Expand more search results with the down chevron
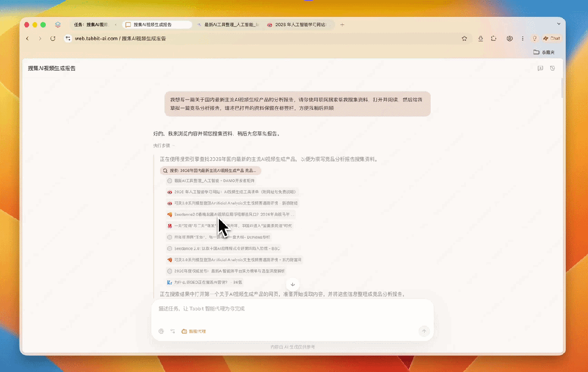 (x=293, y=284)
